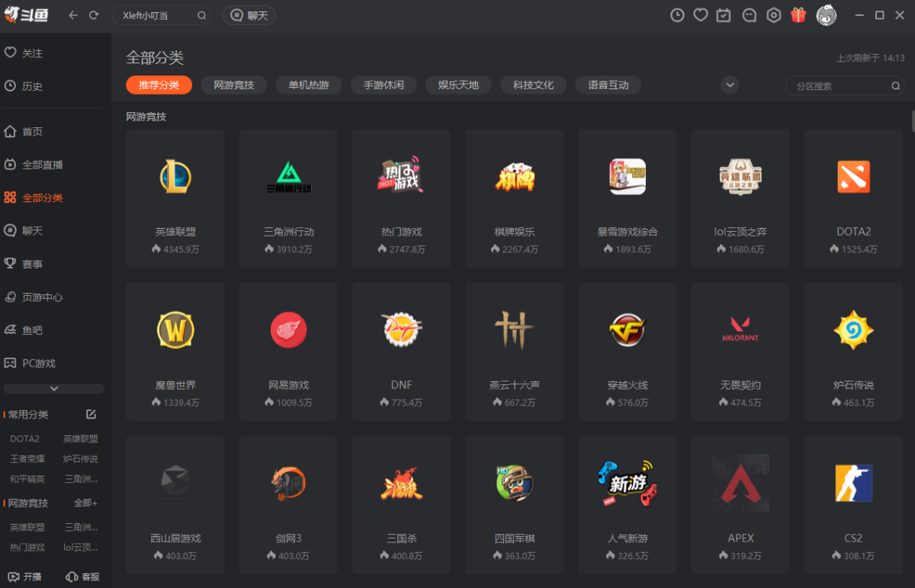Expand the sidebar navigation list chevron
The image size is (915, 588).
click(x=53, y=388)
